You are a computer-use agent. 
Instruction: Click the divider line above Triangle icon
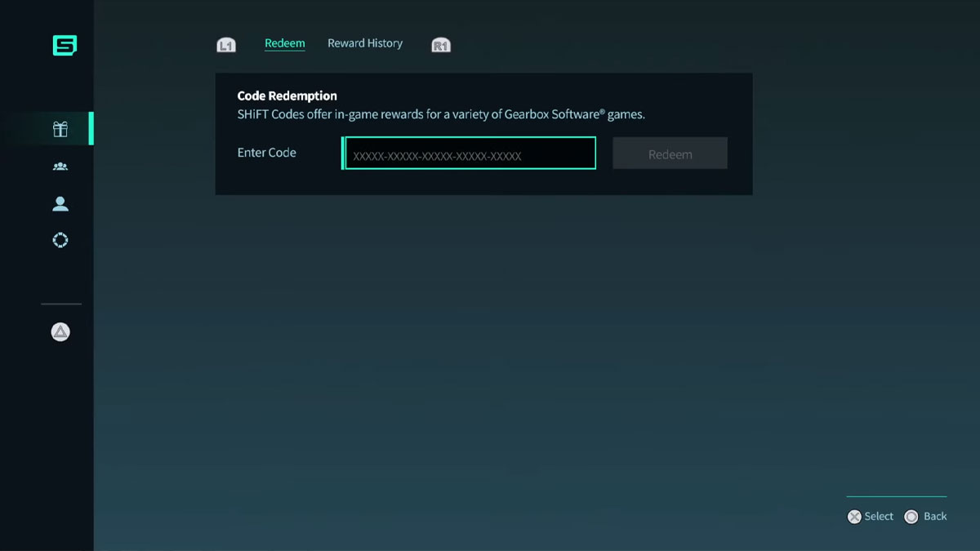tap(61, 304)
